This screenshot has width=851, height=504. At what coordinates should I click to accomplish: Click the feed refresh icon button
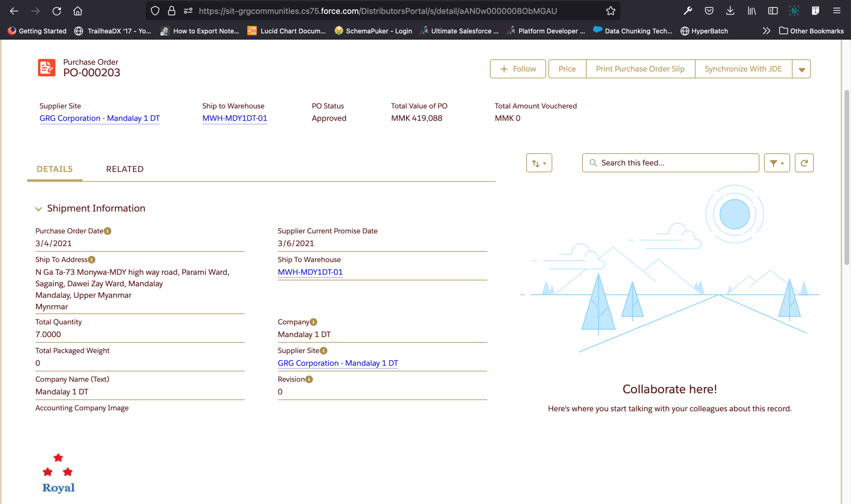pos(804,163)
